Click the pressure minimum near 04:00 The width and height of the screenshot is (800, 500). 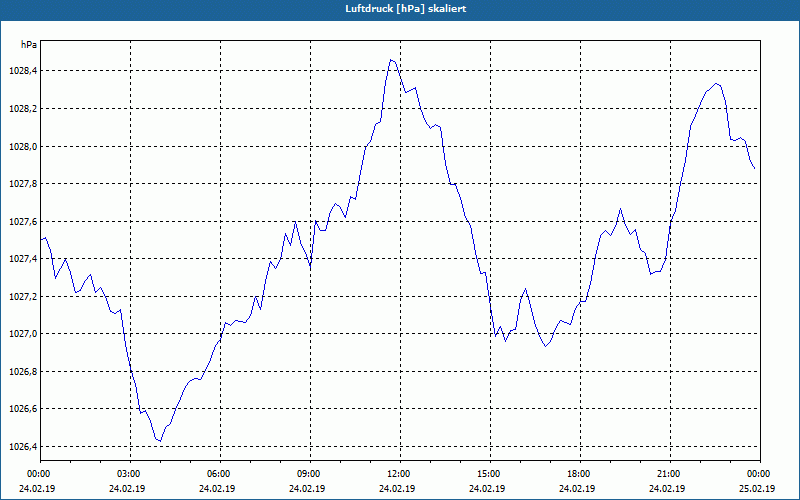click(160, 440)
